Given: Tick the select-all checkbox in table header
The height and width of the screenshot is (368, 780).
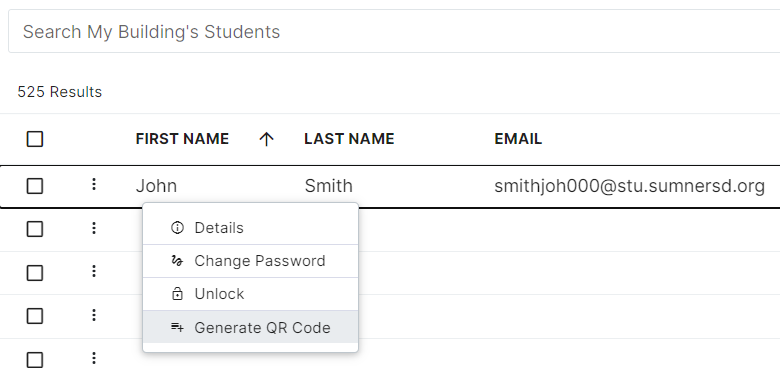Looking at the screenshot, I should [35, 139].
